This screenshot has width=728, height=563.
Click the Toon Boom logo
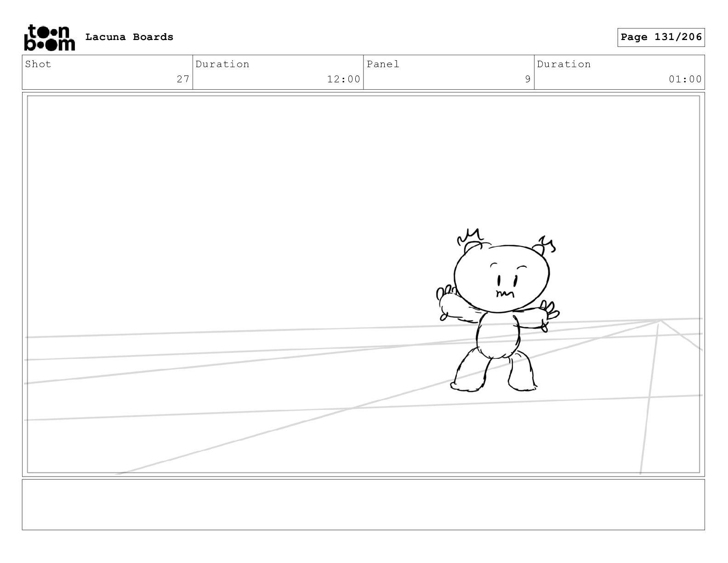[x=49, y=37]
